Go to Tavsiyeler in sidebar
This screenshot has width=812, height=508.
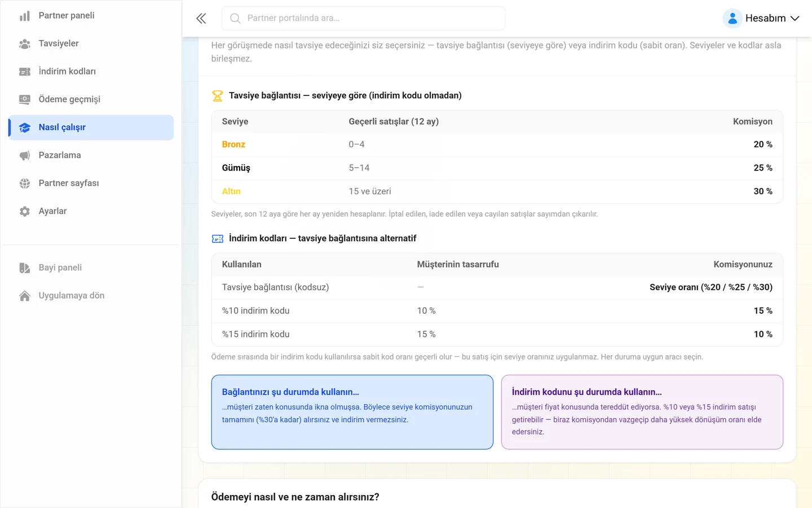[x=91, y=43]
